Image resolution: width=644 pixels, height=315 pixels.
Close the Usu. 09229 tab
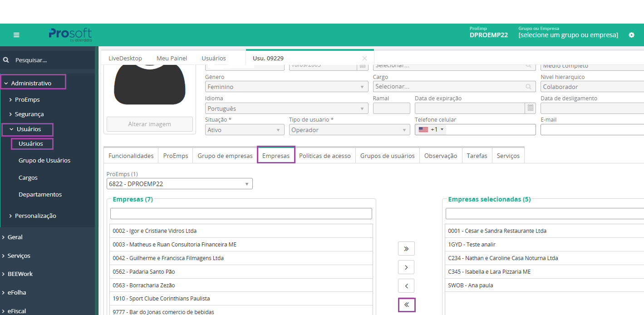click(x=364, y=58)
